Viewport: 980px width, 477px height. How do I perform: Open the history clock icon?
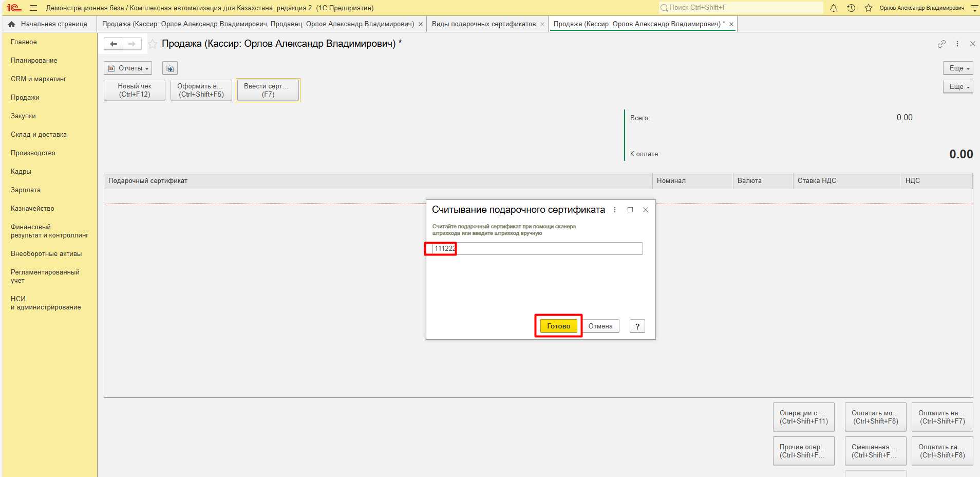[x=851, y=8]
